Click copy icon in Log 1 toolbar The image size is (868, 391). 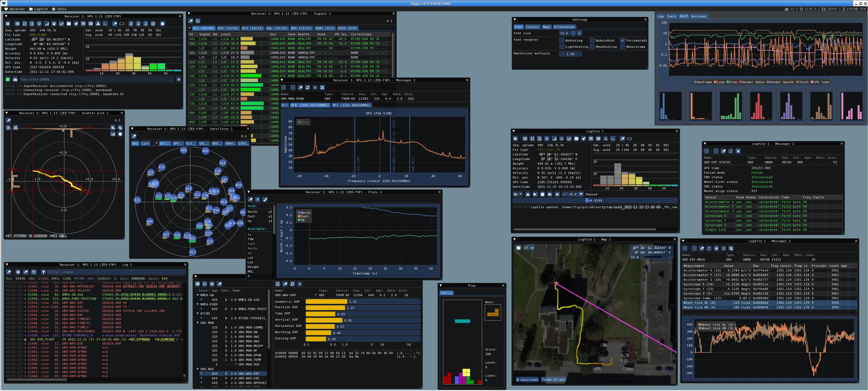(34, 272)
